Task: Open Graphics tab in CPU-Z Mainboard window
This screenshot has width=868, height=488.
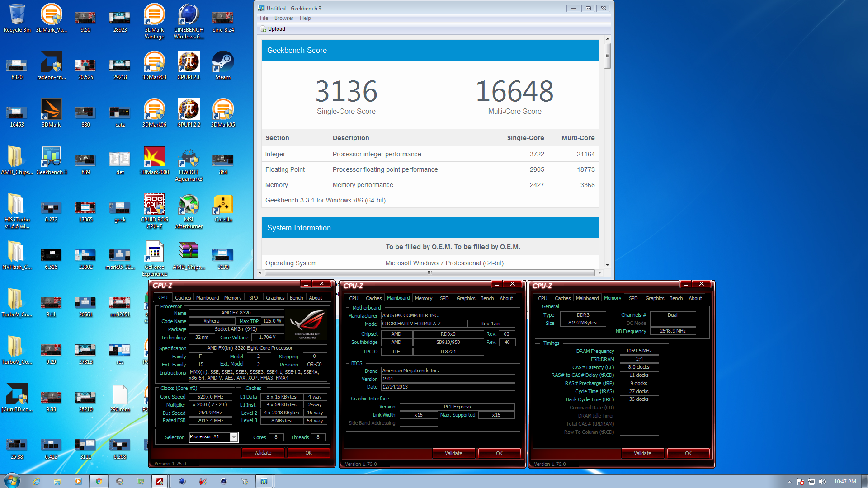Action: pyautogui.click(x=466, y=298)
